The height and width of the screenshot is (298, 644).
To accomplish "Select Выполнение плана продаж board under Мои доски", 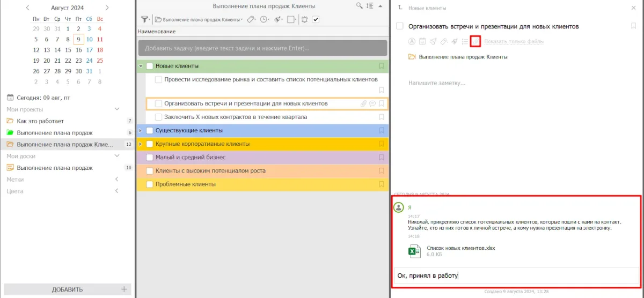I will pos(55,168).
